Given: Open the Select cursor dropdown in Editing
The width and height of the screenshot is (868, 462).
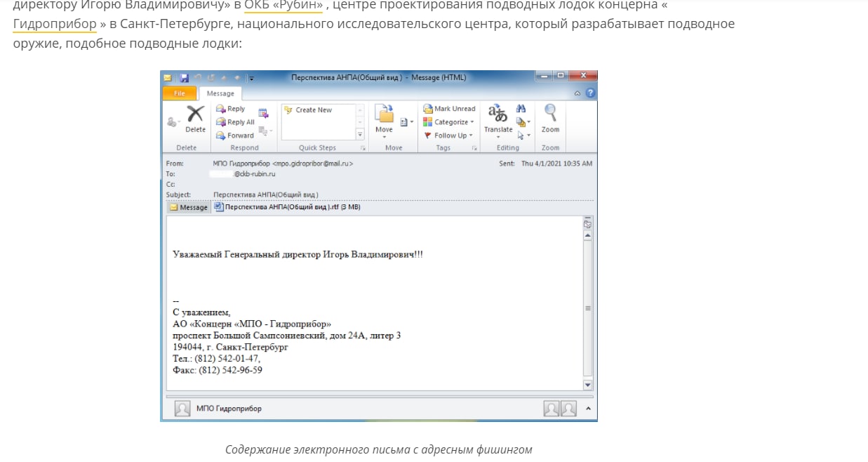Looking at the screenshot, I should 523,136.
